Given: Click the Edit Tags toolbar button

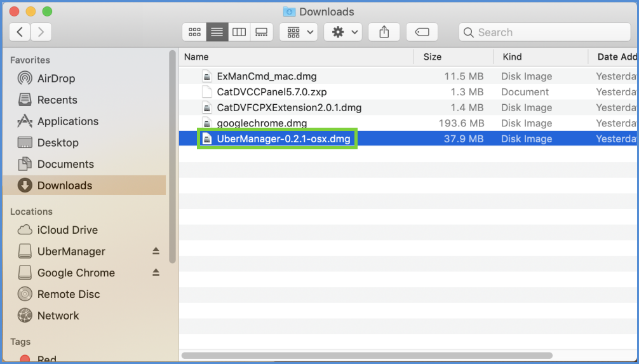Looking at the screenshot, I should click(422, 32).
